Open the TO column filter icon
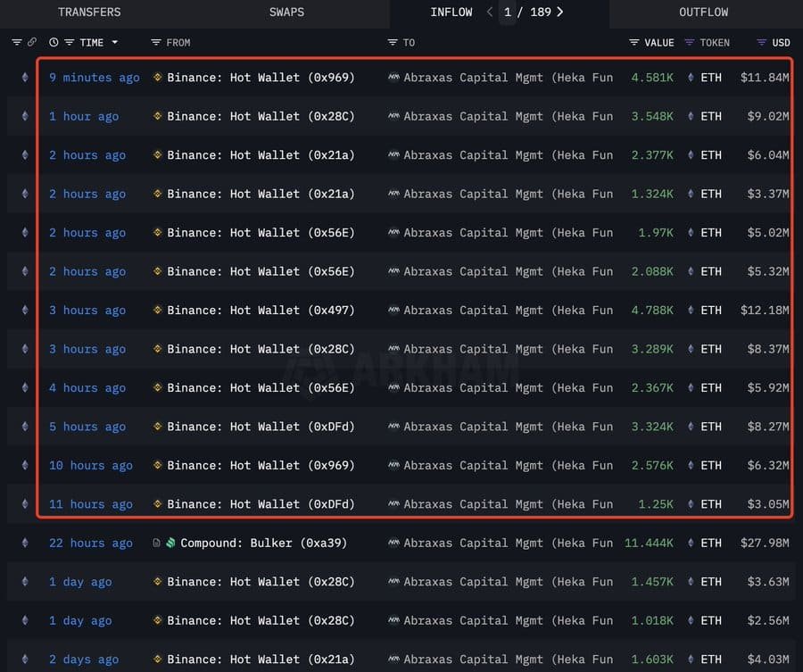The height and width of the screenshot is (672, 803). pos(393,43)
